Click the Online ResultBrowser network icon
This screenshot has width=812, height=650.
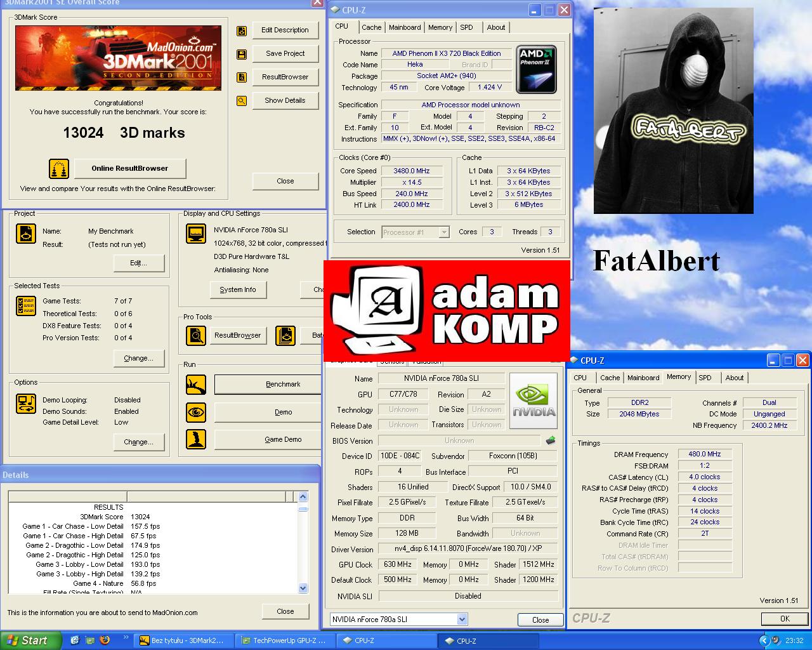59,169
